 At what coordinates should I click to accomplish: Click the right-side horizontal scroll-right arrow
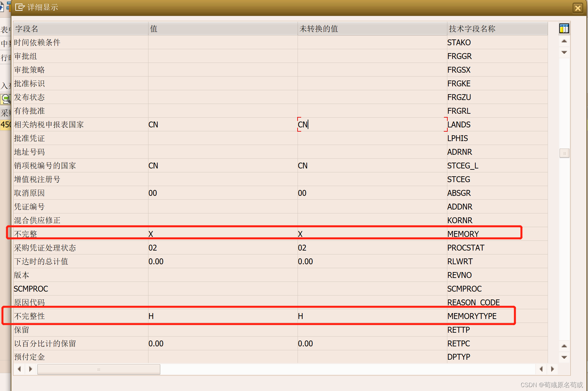point(552,369)
